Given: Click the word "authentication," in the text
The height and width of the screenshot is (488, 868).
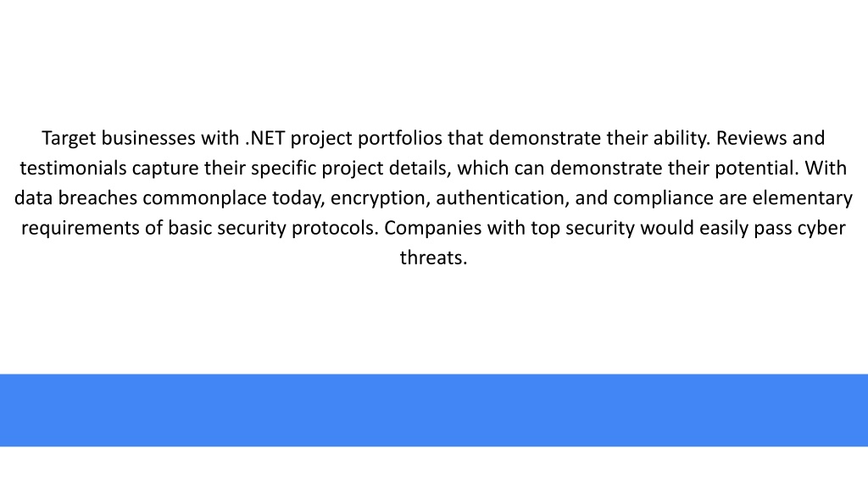Looking at the screenshot, I should [503, 197].
